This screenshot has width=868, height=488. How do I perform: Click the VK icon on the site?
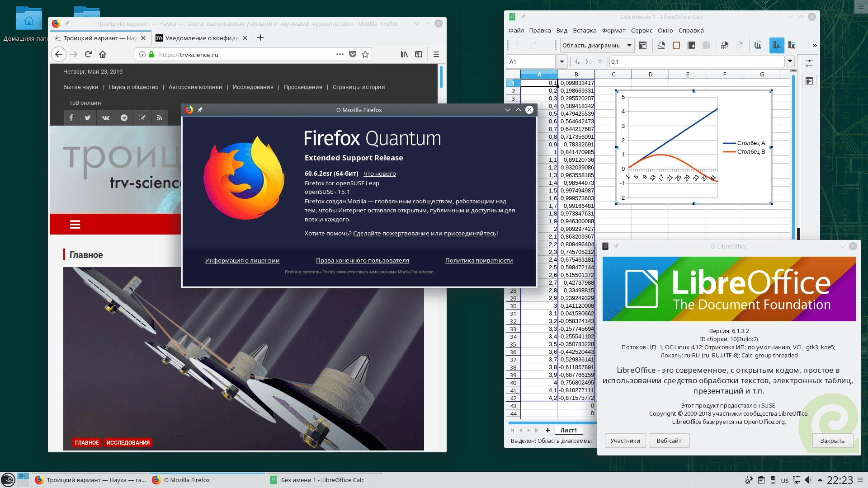tap(106, 117)
